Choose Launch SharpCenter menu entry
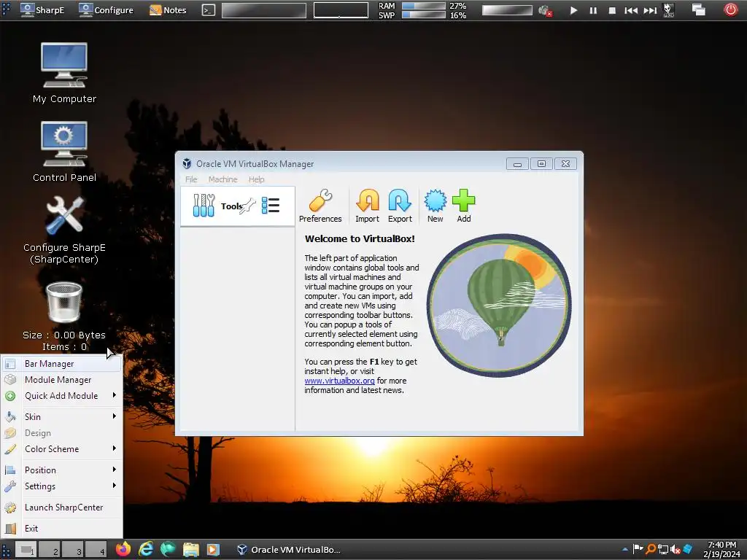The width and height of the screenshot is (747, 560). click(61, 507)
